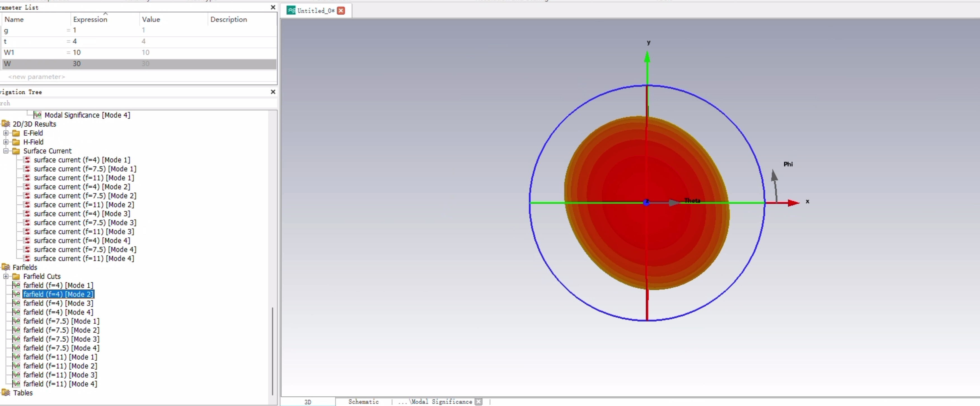Close the Modal Significance tab
The height and width of the screenshot is (406, 980).
click(478, 402)
